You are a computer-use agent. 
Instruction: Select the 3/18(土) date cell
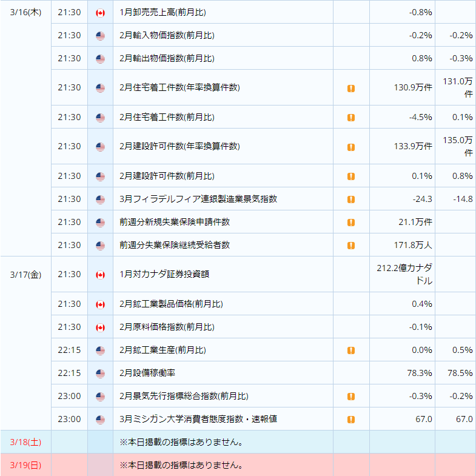pyautogui.click(x=26, y=442)
